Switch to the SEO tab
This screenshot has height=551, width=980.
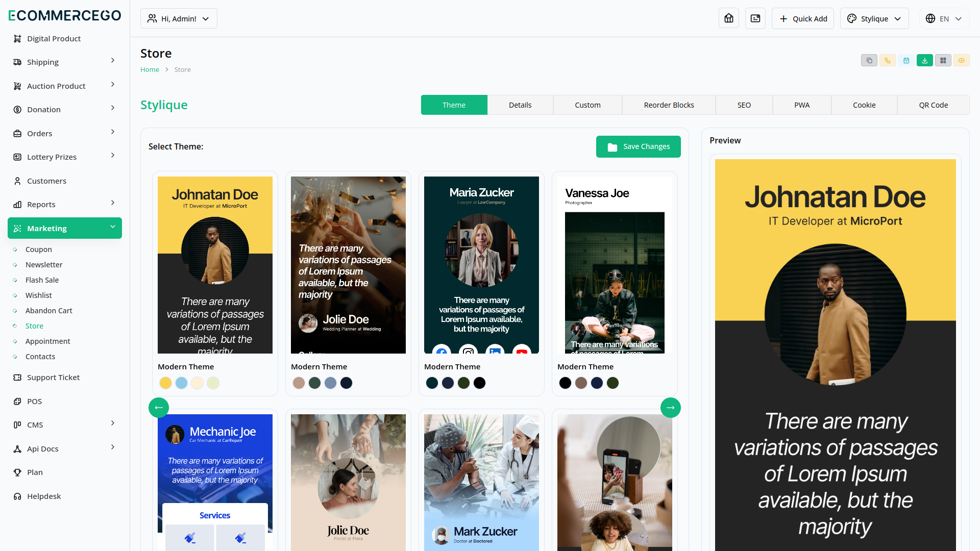[x=744, y=105]
